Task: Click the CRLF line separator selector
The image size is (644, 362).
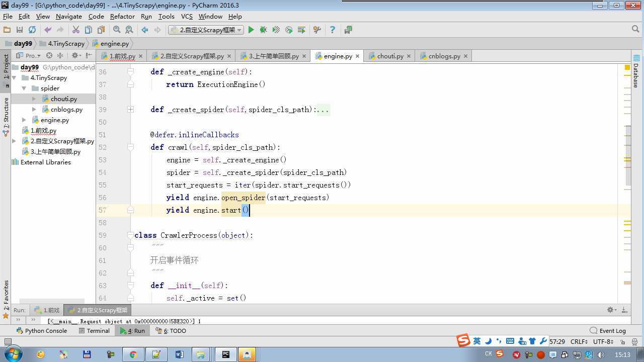Action: pos(580,341)
